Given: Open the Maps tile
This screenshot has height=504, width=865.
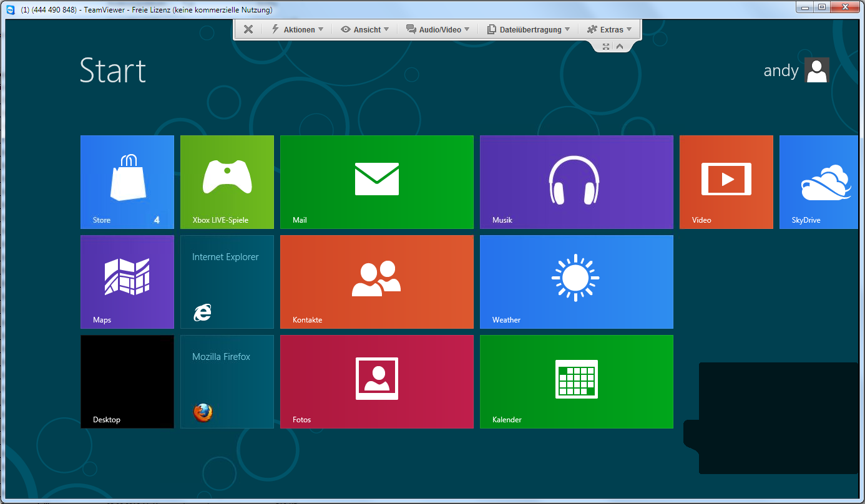Looking at the screenshot, I should click(127, 282).
